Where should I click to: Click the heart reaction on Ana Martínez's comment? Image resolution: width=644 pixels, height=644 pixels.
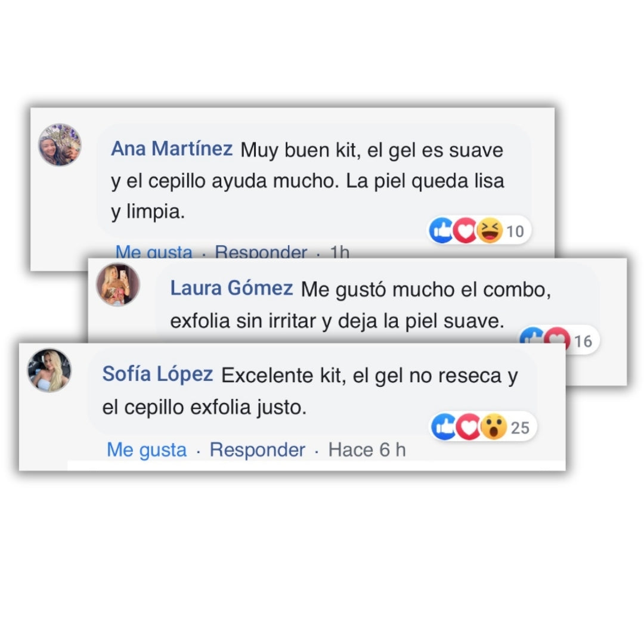point(465,230)
